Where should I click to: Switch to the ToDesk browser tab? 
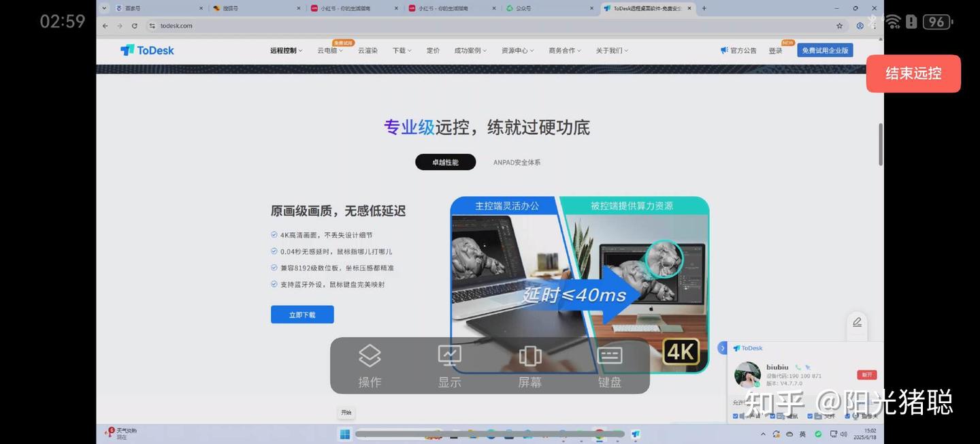644,8
